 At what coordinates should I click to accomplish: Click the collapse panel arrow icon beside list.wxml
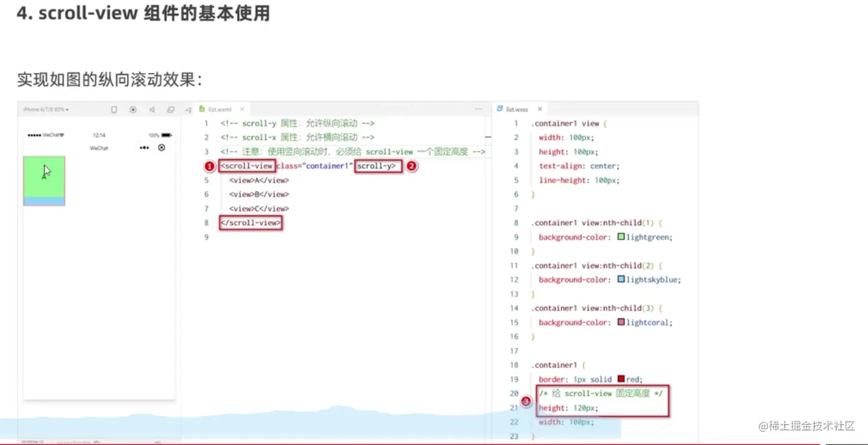[188, 110]
